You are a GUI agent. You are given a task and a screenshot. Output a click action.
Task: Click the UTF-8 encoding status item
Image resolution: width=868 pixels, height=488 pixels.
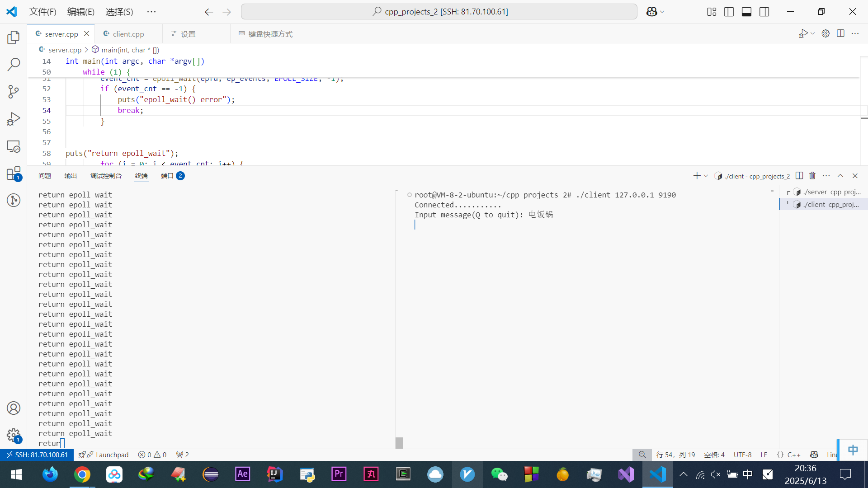tap(742, 455)
